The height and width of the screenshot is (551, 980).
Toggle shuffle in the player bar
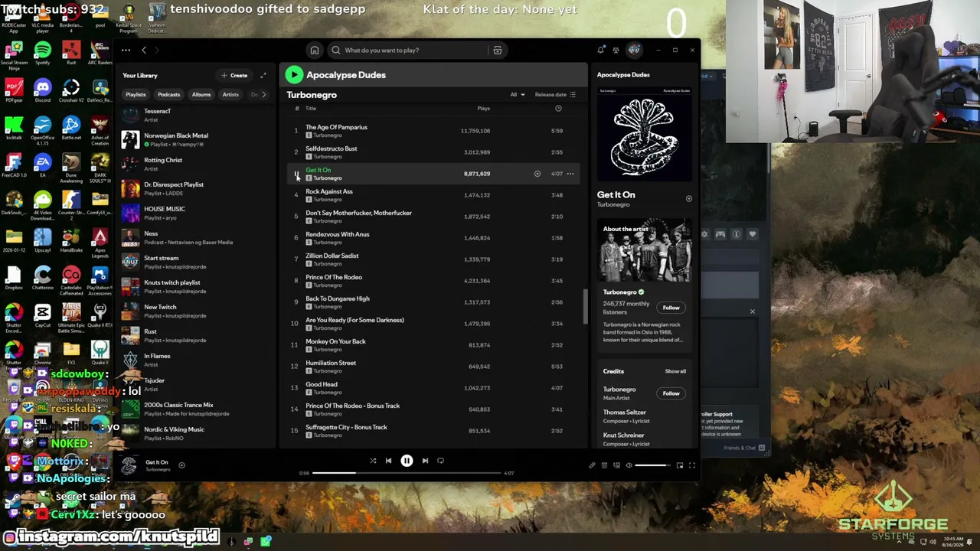click(373, 461)
